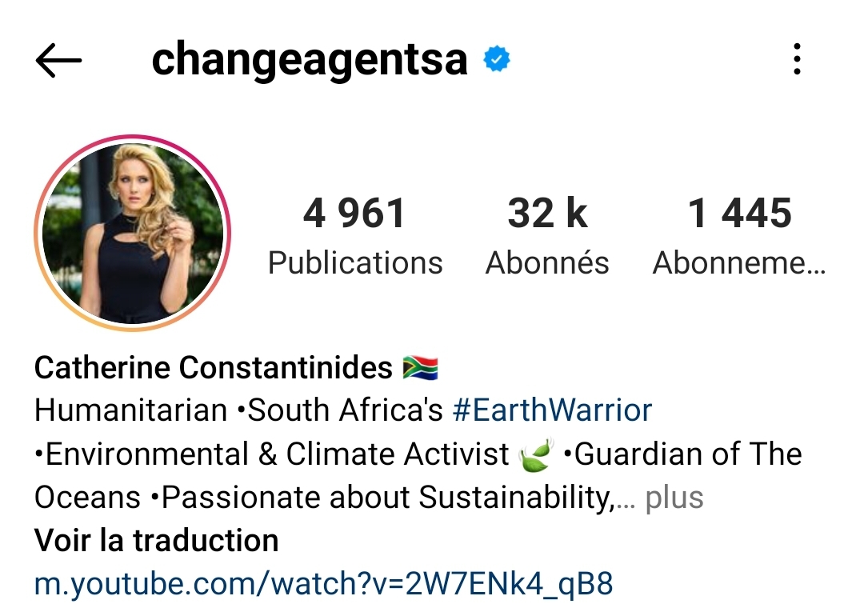The image size is (864, 616).
Task: Tap the Humanitarian bio text
Action: [x=130, y=410]
